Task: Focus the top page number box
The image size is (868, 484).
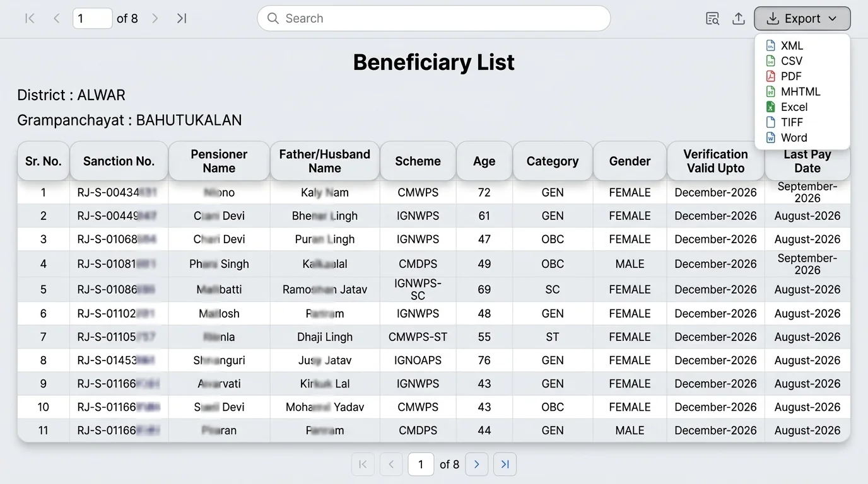Action: pos(93,18)
